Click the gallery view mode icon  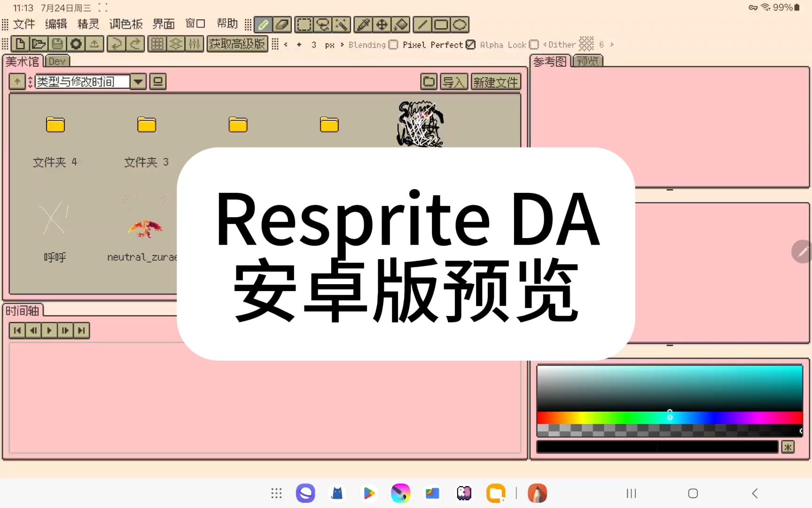pyautogui.click(x=158, y=82)
